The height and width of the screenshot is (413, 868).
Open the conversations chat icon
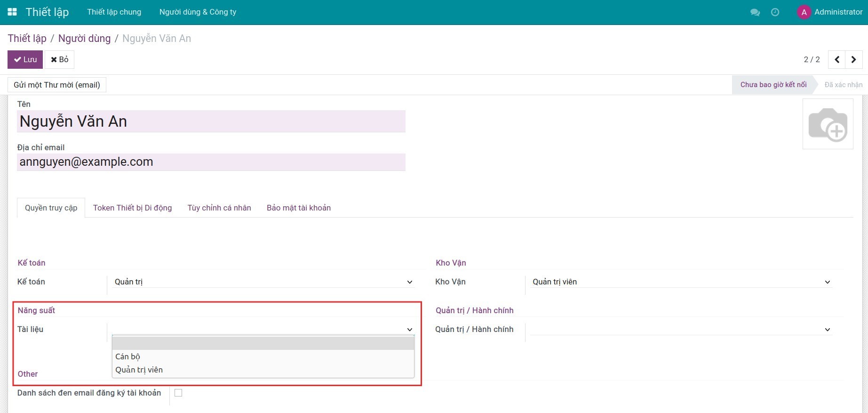coord(755,12)
